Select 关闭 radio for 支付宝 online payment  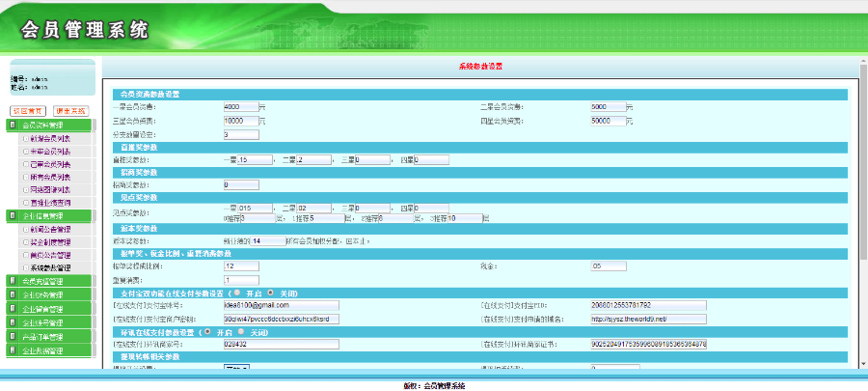pyautogui.click(x=270, y=292)
